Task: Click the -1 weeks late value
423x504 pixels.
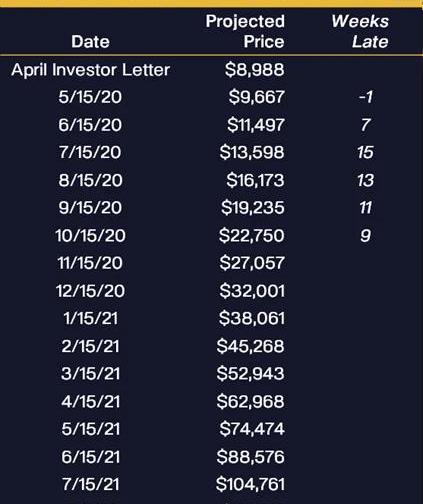Action: pos(365,97)
